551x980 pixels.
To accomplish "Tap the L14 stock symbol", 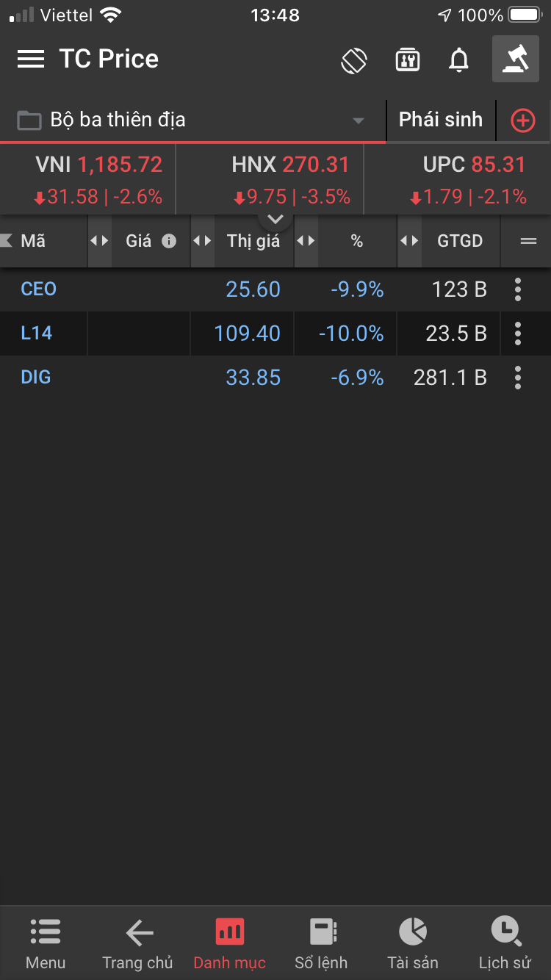I will [37, 334].
